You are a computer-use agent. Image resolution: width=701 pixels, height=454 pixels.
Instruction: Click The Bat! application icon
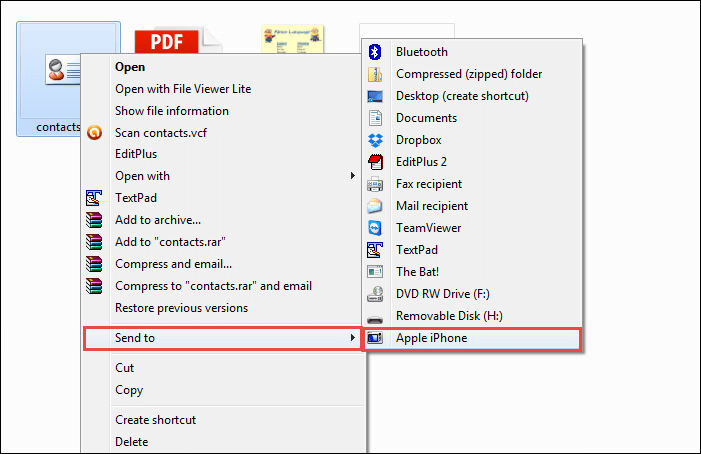(375, 272)
